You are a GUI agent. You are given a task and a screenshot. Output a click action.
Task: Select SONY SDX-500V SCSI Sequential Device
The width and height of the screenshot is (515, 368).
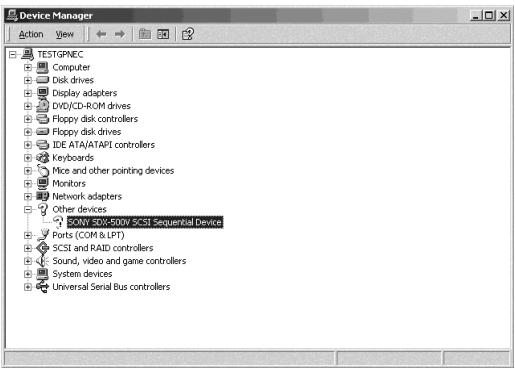pos(145,222)
